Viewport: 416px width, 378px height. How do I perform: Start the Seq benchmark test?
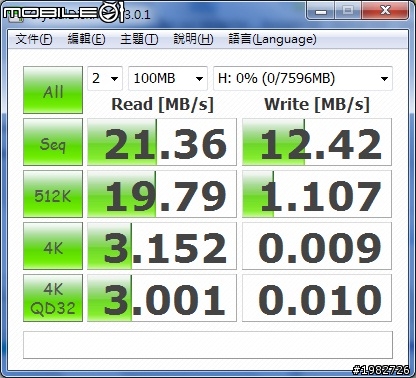point(53,142)
